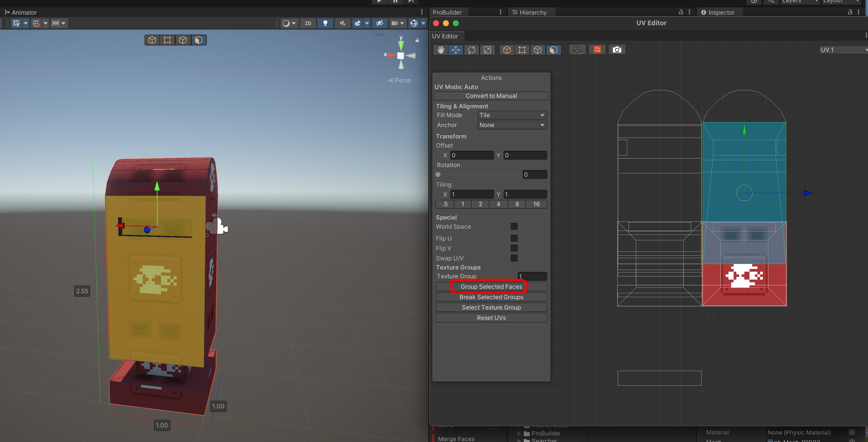Switch UV Editor to vertex selection mode
Image resolution: width=868 pixels, height=442 pixels.
[x=522, y=50]
